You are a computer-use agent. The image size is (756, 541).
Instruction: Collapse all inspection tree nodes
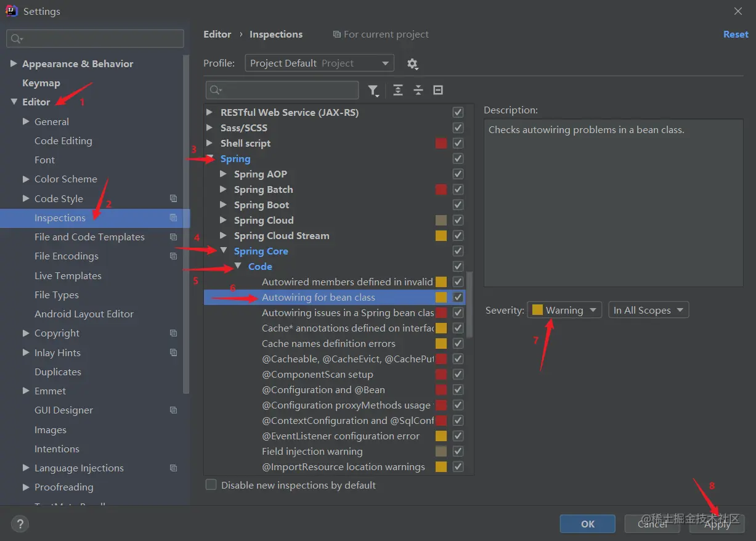[418, 91]
